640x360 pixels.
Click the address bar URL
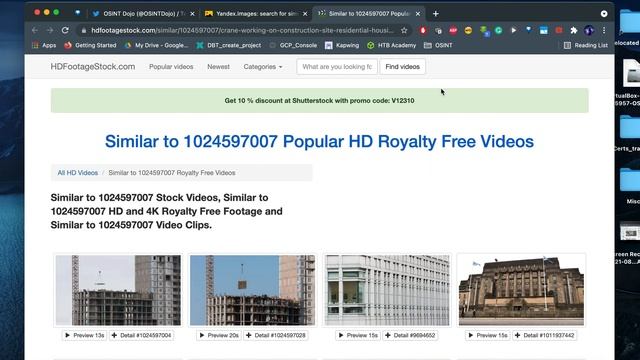click(242, 30)
